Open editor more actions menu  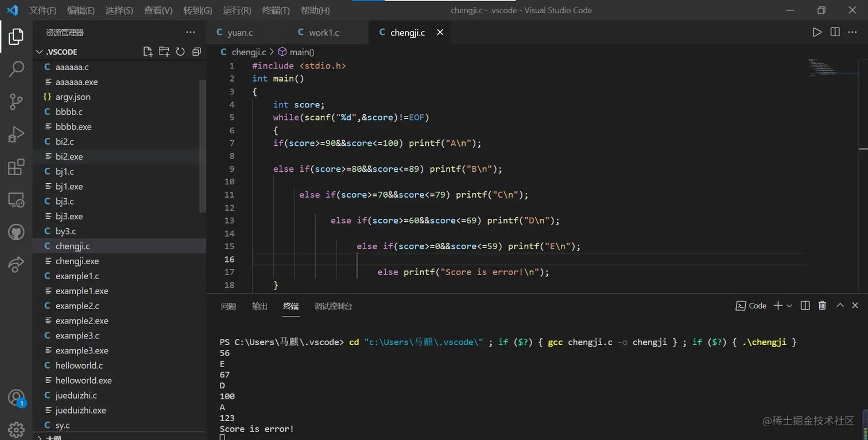pos(852,33)
